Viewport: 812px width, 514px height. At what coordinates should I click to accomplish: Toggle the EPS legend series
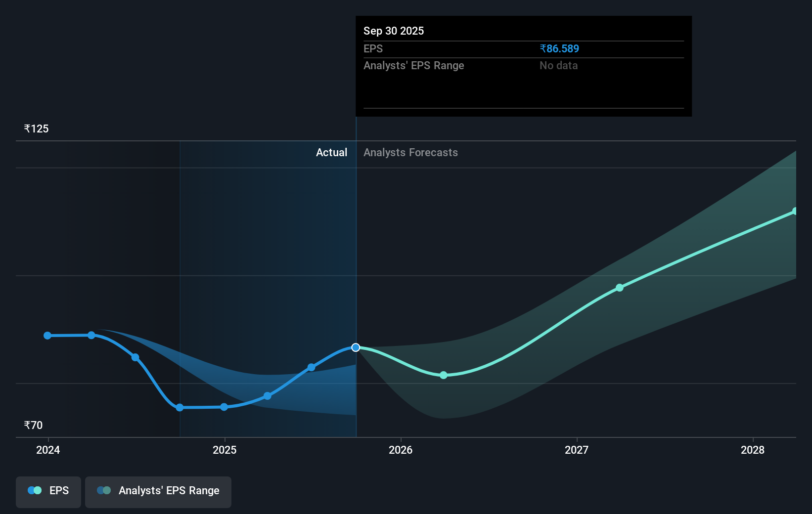[x=48, y=492]
